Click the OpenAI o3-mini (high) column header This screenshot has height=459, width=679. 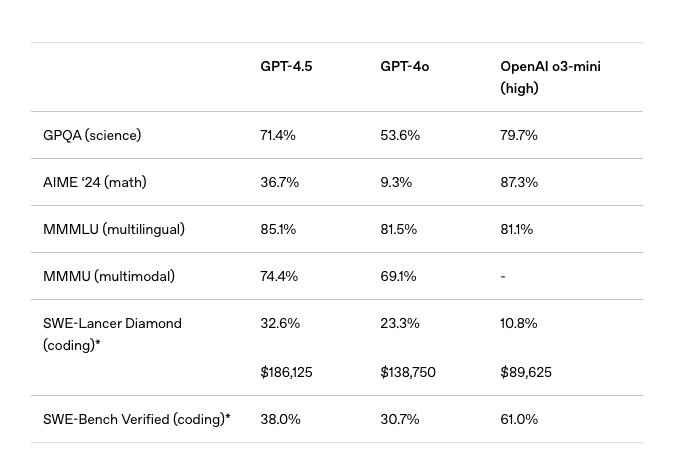point(550,77)
